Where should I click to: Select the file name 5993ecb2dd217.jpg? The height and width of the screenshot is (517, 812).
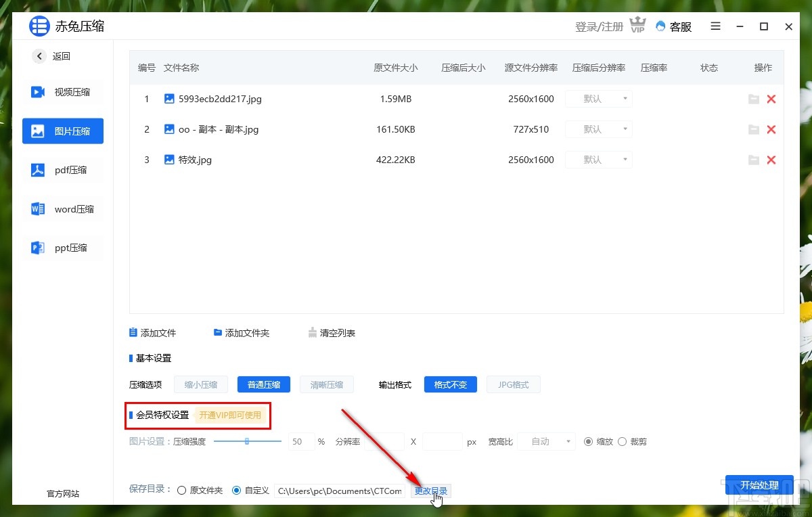(x=220, y=99)
